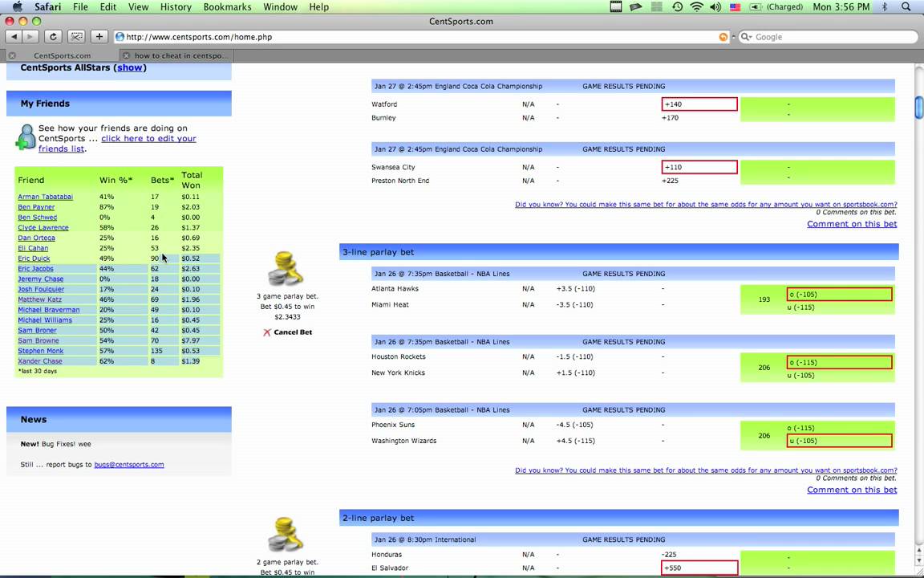Close the CentSports.com tab

coord(12,55)
